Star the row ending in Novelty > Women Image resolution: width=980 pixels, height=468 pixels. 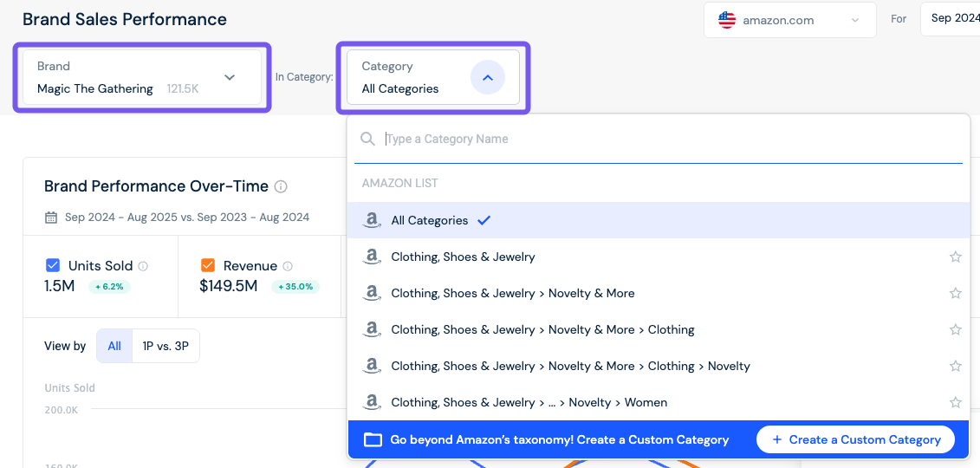955,402
